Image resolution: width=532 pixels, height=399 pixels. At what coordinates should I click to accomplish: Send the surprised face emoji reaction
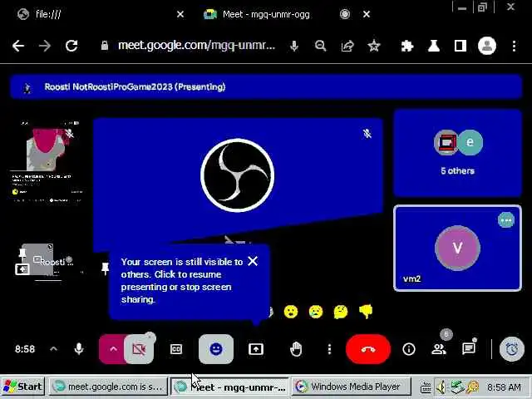[291, 312]
